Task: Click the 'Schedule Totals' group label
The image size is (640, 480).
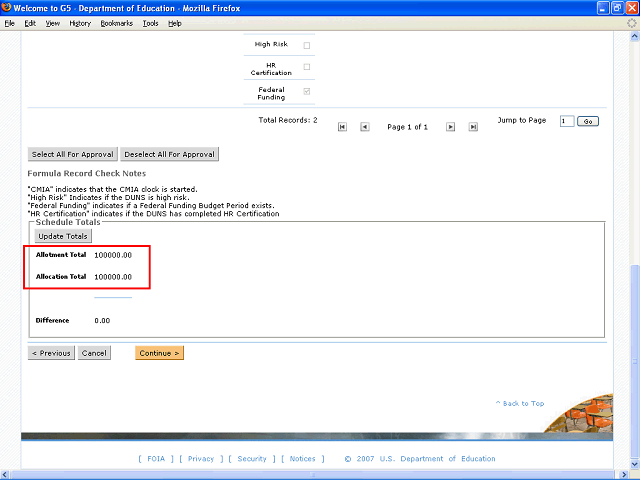Action: pos(68,222)
